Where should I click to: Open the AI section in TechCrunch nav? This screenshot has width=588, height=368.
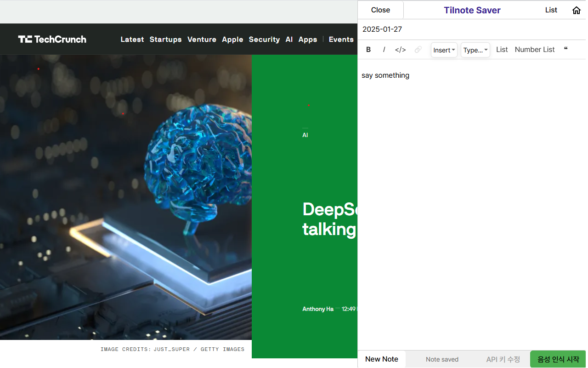click(x=289, y=40)
